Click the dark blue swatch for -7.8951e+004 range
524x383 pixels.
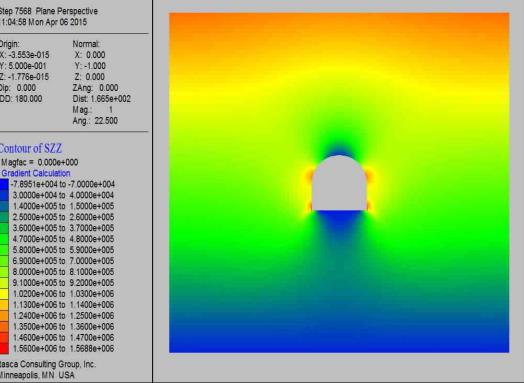[4, 184]
